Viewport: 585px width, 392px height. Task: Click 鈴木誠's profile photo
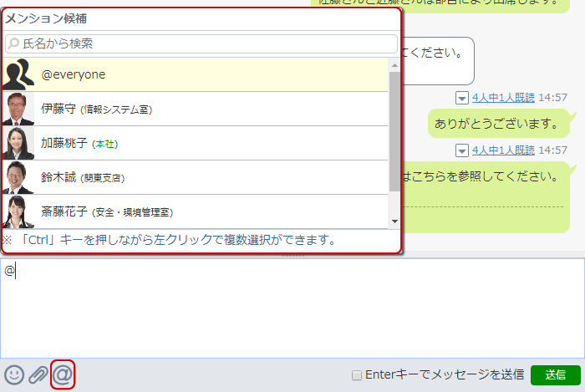click(18, 177)
